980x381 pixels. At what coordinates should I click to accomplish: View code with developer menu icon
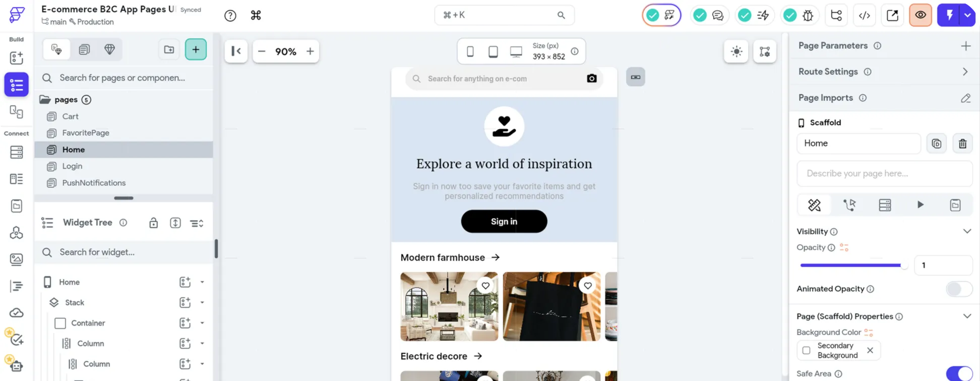tap(865, 15)
